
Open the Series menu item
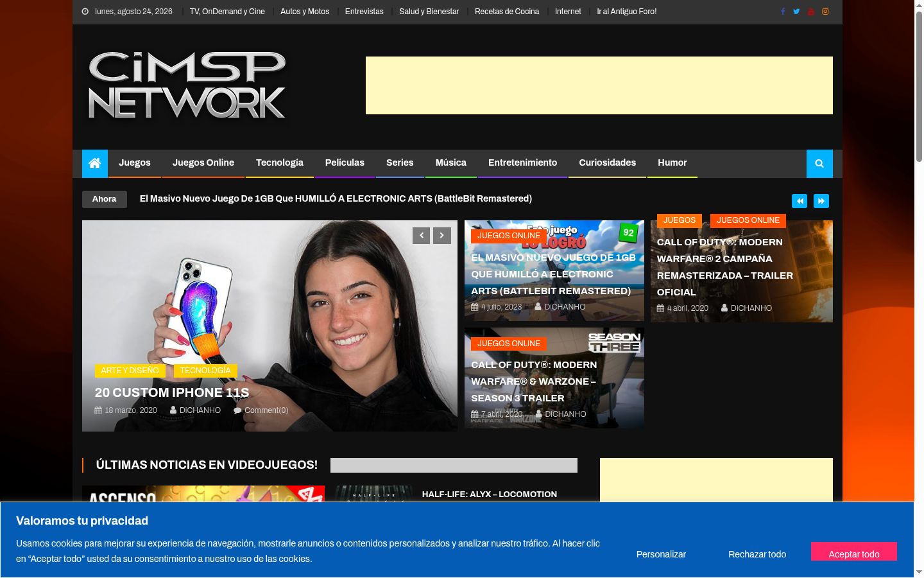point(400,163)
